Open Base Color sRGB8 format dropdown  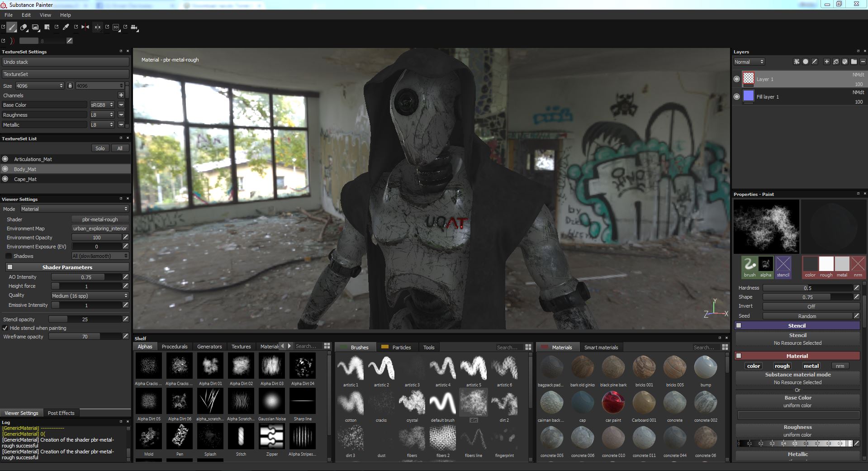pyautogui.click(x=102, y=105)
